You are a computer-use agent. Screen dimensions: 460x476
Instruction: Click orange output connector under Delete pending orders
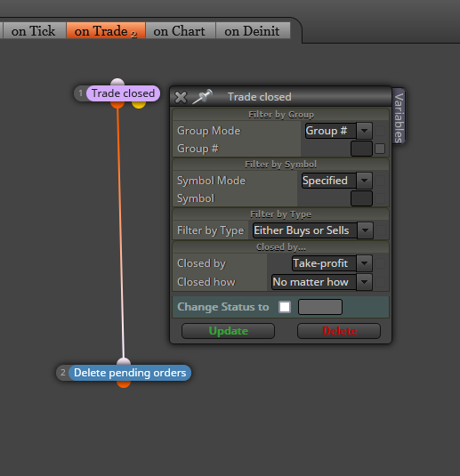(x=124, y=384)
